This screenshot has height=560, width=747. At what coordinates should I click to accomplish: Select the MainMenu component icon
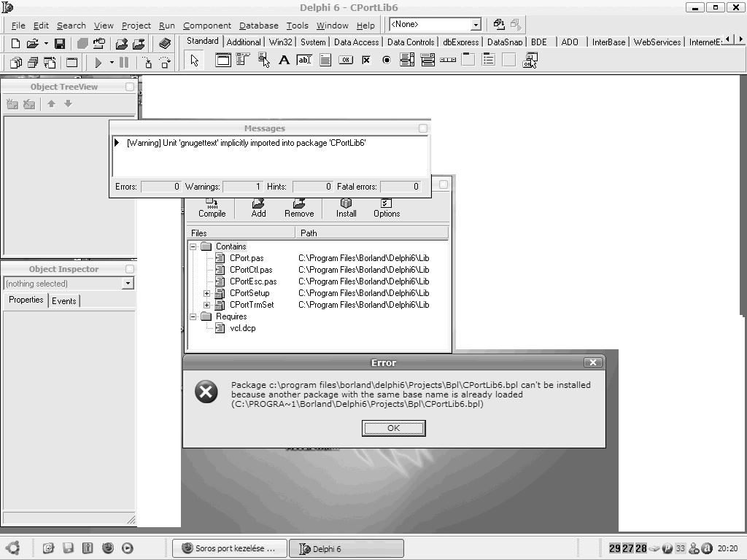click(x=243, y=60)
